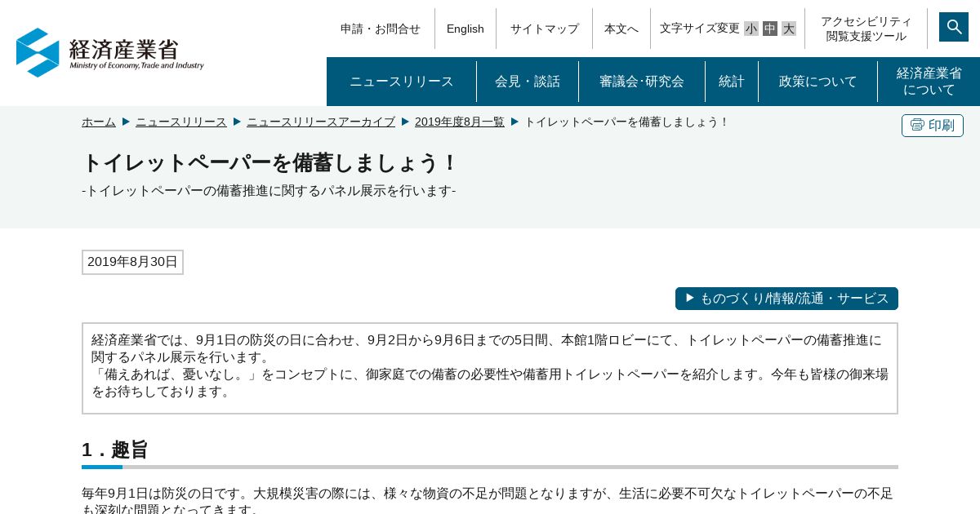980x514 pixels.
Task: Open 政策について menu
Action: click(x=818, y=82)
